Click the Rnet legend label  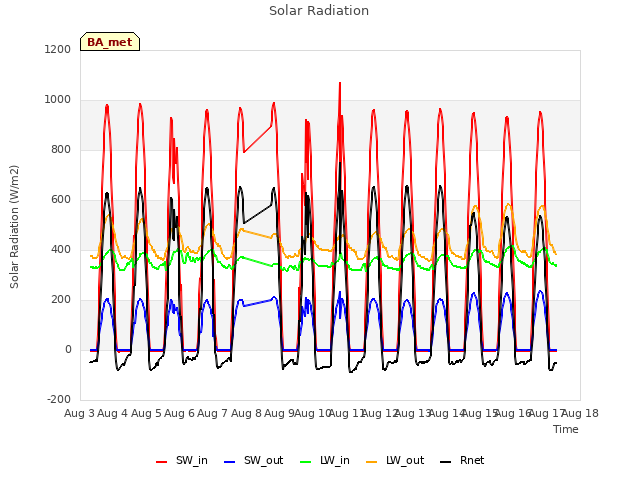click(472, 460)
